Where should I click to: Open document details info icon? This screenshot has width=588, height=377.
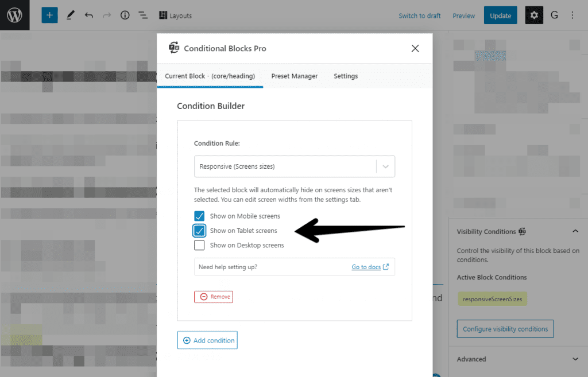click(125, 15)
